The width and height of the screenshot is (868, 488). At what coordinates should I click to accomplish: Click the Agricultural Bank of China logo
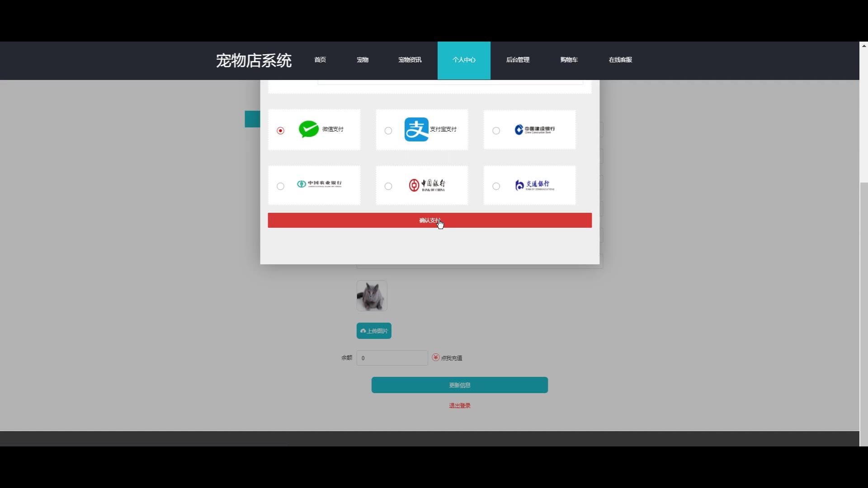point(319,184)
